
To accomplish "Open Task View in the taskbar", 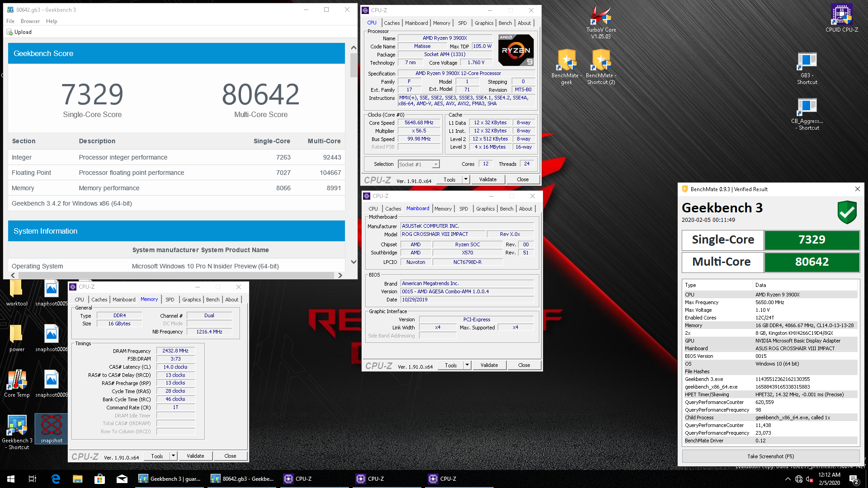I will point(33,479).
